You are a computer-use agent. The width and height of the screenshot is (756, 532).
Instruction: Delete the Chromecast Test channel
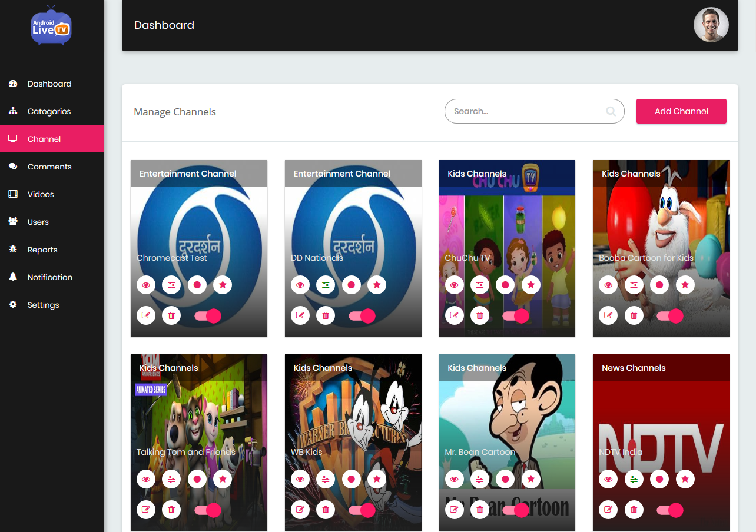[x=171, y=315]
